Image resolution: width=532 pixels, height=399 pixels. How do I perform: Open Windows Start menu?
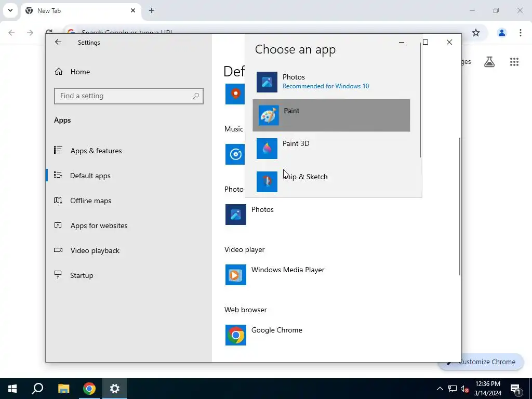coord(12,389)
